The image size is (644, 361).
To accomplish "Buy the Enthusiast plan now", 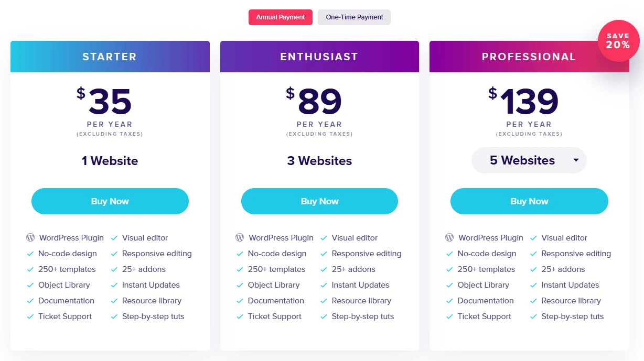I will pyautogui.click(x=319, y=201).
